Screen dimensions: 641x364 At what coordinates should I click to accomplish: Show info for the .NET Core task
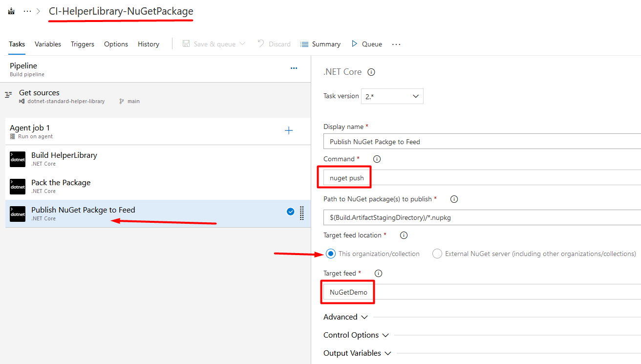371,72
